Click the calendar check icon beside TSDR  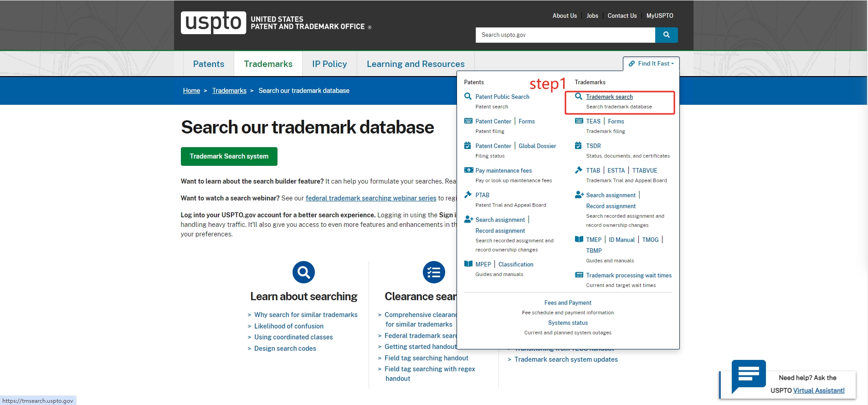[578, 145]
